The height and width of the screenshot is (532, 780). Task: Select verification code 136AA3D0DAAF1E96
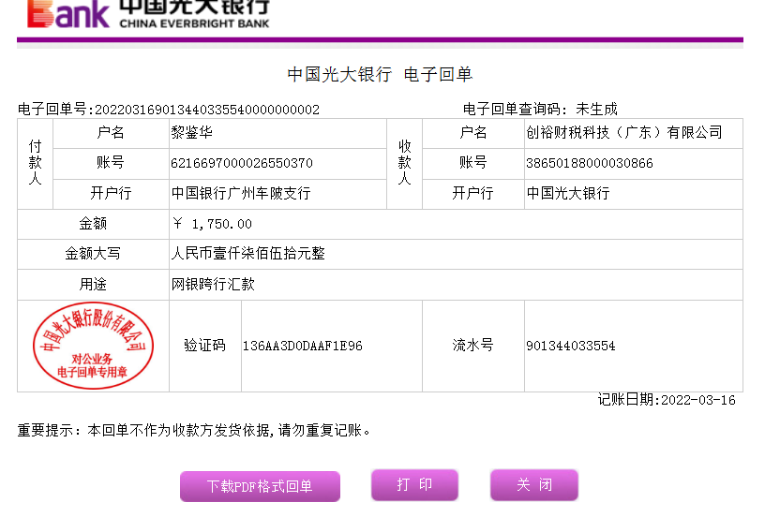point(302,346)
